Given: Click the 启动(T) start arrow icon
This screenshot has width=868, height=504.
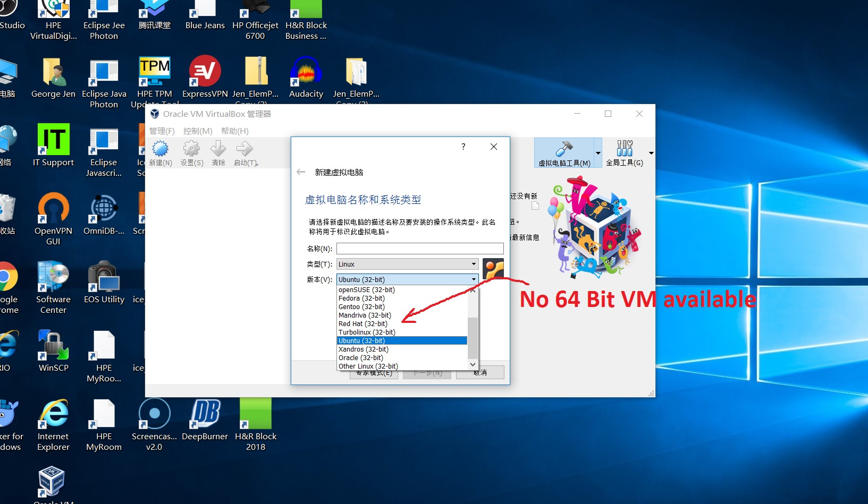Looking at the screenshot, I should 246,153.
